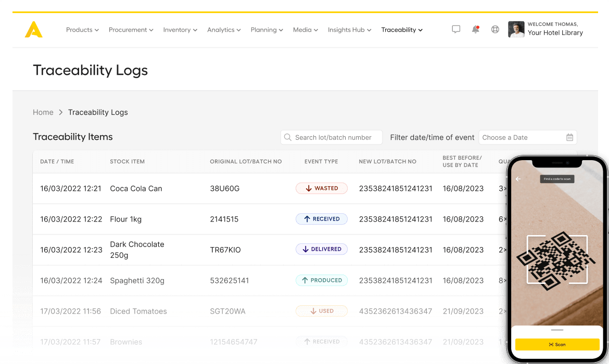Open Thomas's profile avatar
609x364 pixels.
(x=516, y=29)
